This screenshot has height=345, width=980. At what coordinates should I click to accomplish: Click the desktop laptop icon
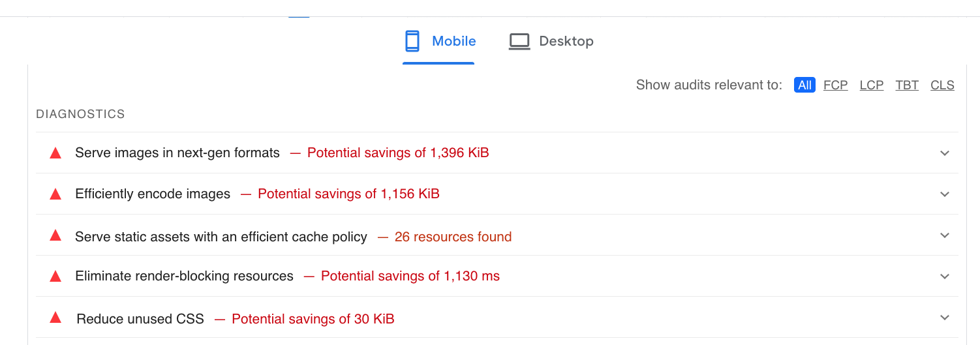click(519, 42)
